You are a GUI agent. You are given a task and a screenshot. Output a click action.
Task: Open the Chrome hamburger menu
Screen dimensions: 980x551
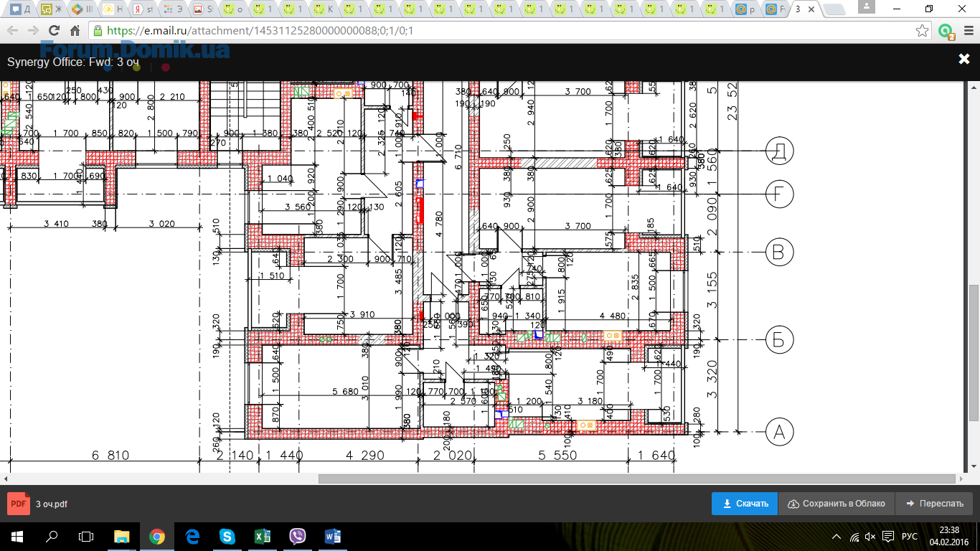click(x=966, y=31)
